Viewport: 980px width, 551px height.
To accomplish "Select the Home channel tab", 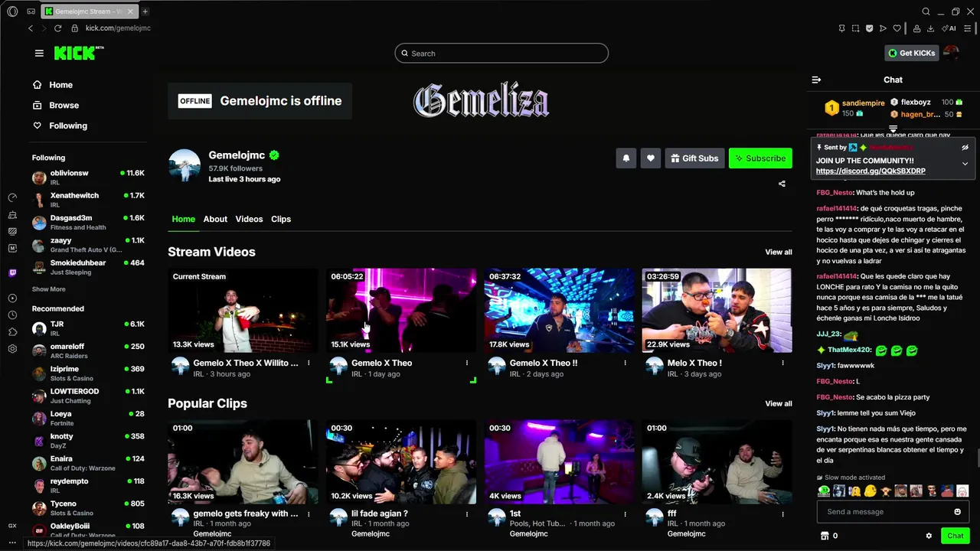I will (x=183, y=219).
